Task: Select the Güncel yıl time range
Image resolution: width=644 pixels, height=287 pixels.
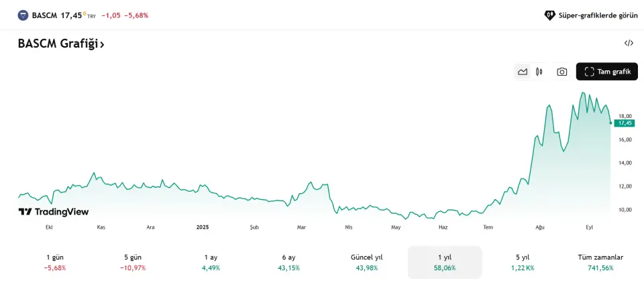Action: click(x=367, y=262)
